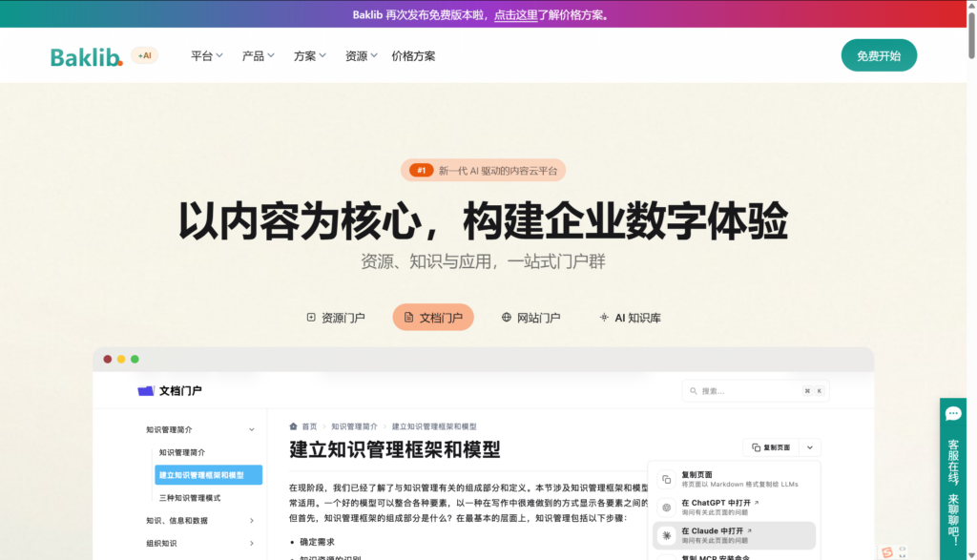977x560 pixels.
Task: Click the Sogou input method icon
Action: [887, 552]
